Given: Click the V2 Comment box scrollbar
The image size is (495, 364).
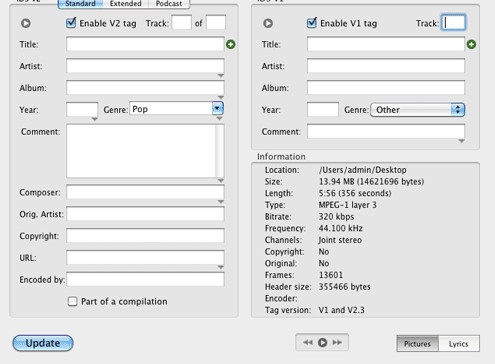Looking at the screenshot, I should pos(220,151).
